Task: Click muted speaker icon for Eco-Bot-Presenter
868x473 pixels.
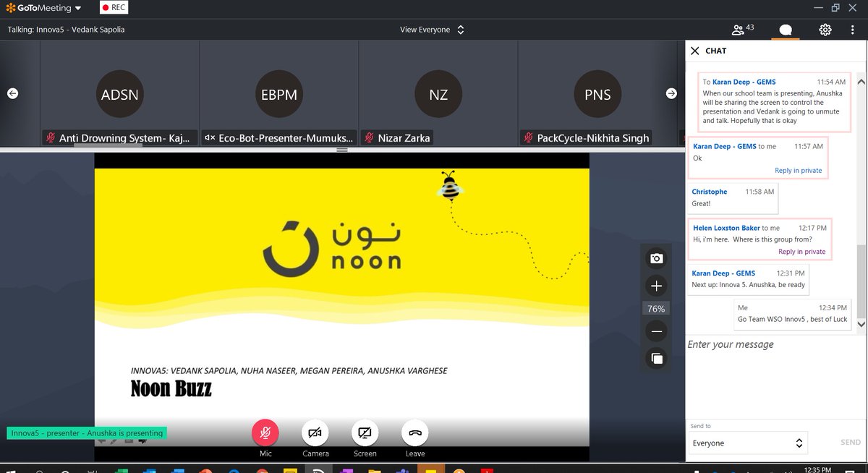Action: [x=210, y=137]
